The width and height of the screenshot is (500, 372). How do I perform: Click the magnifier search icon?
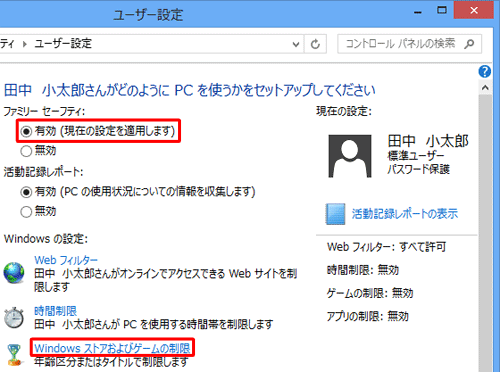469,44
